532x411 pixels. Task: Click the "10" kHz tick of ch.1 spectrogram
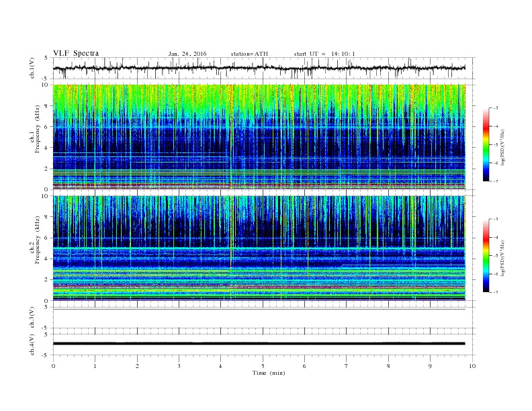tap(45, 85)
